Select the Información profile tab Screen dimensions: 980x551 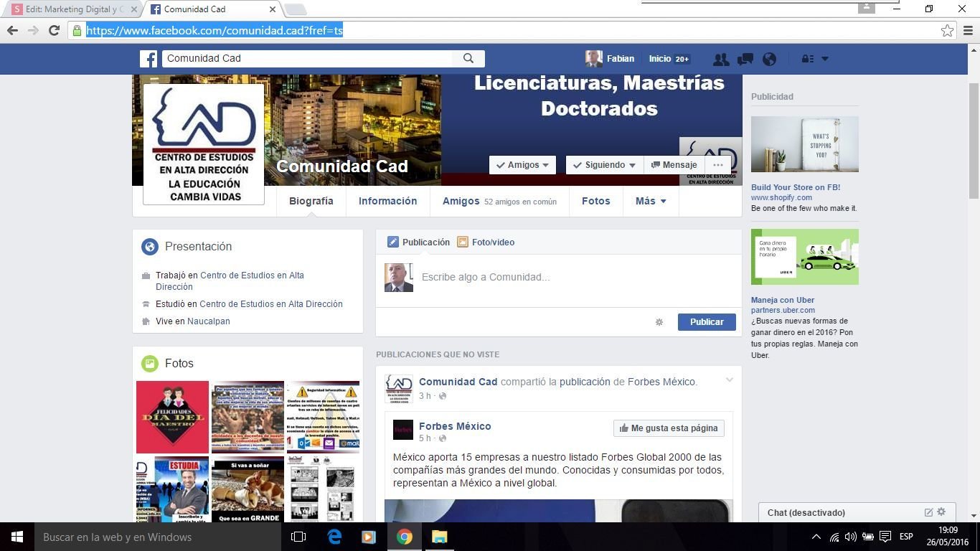click(x=388, y=202)
